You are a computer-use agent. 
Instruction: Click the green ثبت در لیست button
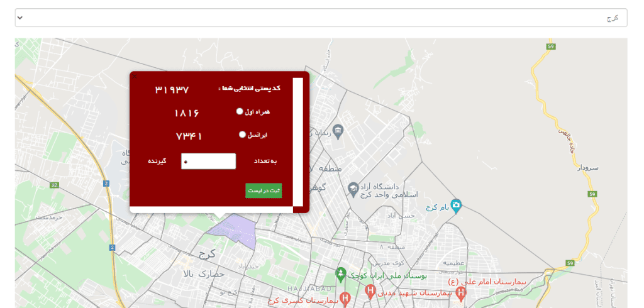(x=264, y=190)
